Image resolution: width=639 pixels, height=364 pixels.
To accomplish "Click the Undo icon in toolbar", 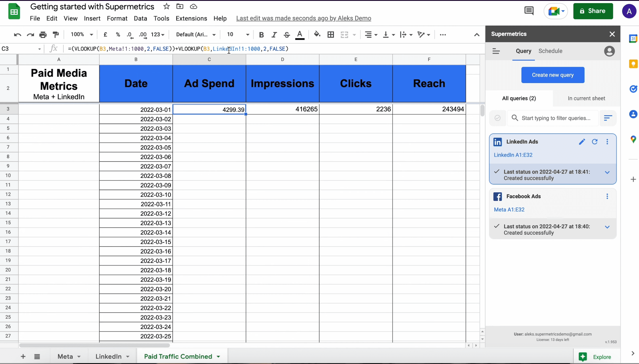I will click(x=18, y=35).
